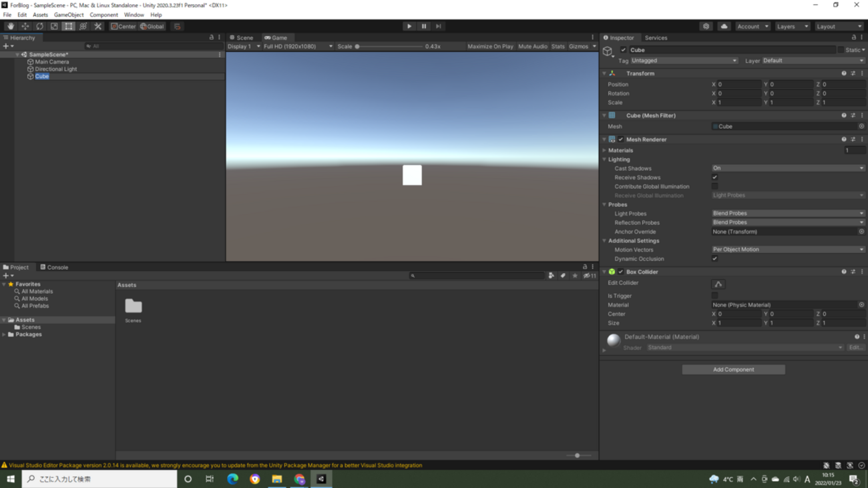
Task: Select Directional Light in Hierarchy
Action: coord(55,69)
